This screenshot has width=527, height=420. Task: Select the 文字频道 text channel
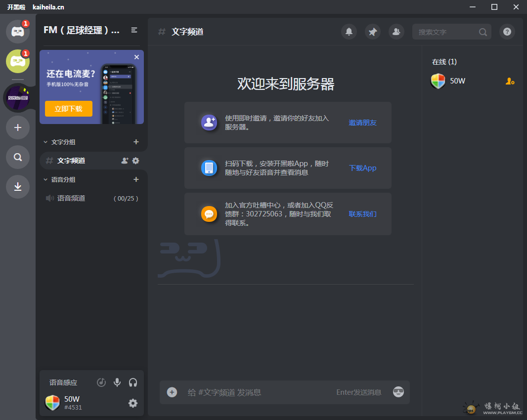[93, 161]
